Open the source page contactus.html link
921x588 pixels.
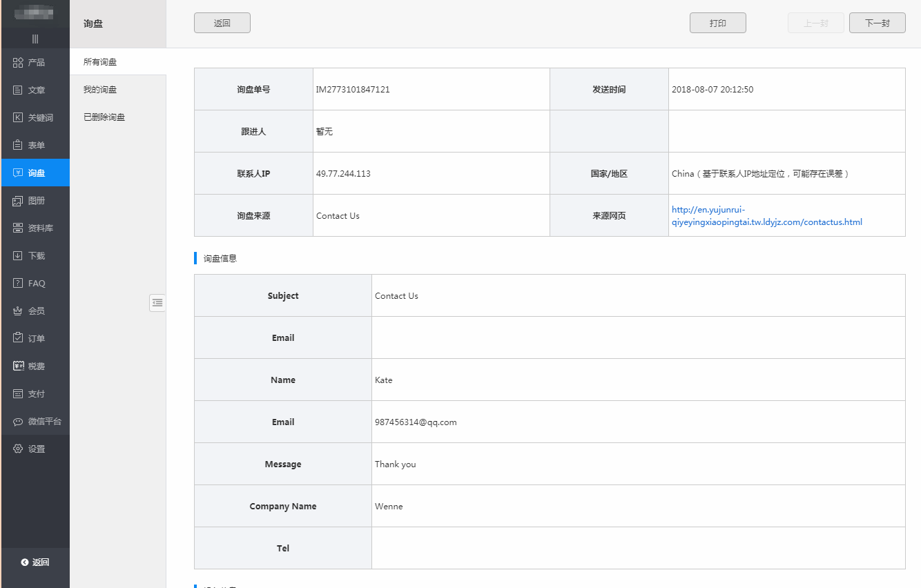(766, 216)
